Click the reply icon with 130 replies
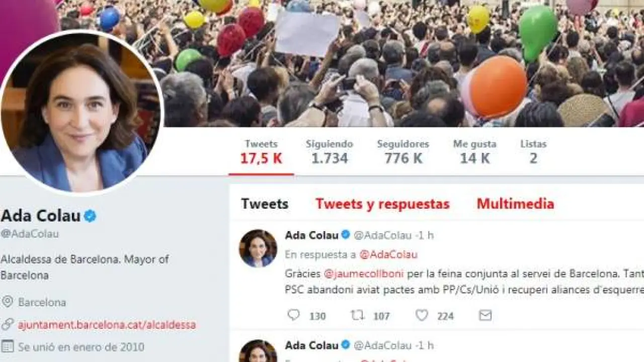Viewport: 644px width, 362px height. point(293,315)
